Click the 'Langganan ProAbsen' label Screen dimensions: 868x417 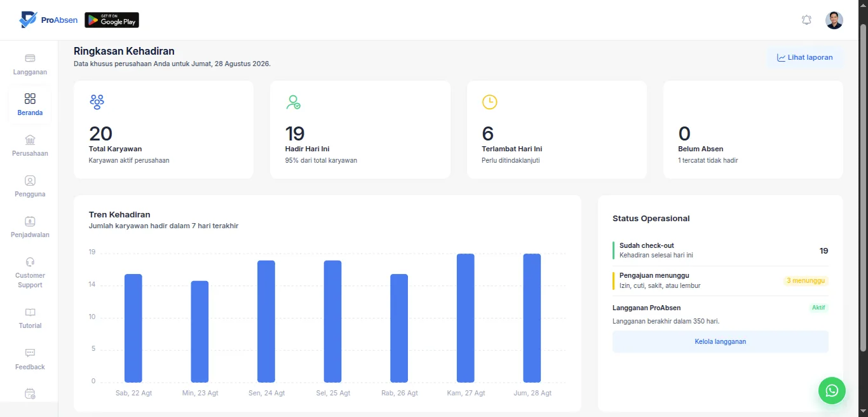tap(646, 308)
